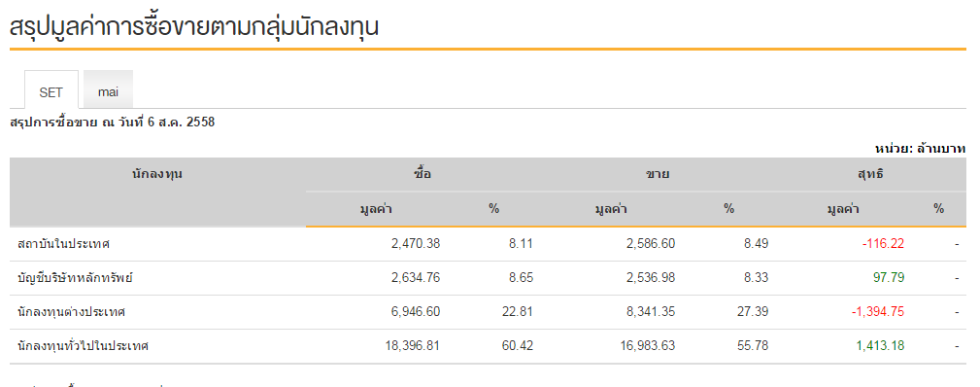
Task: Select the SET tab
Action: click(51, 92)
